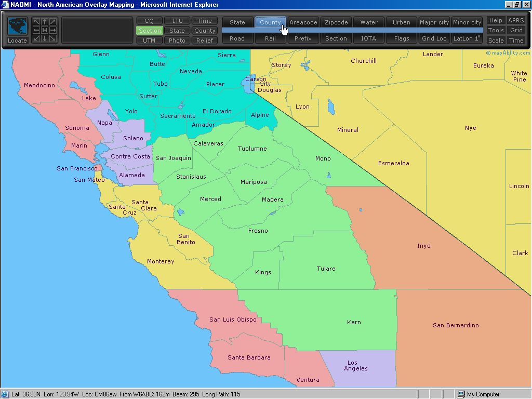Screen dimensions: 532x399
Task: Enable the Road overlay
Action: tap(237, 38)
